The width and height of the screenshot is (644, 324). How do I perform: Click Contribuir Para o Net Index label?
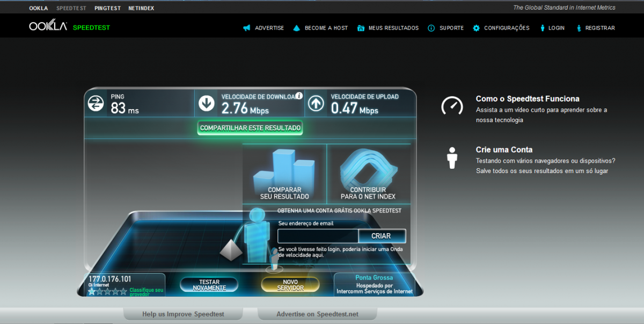pos(368,193)
